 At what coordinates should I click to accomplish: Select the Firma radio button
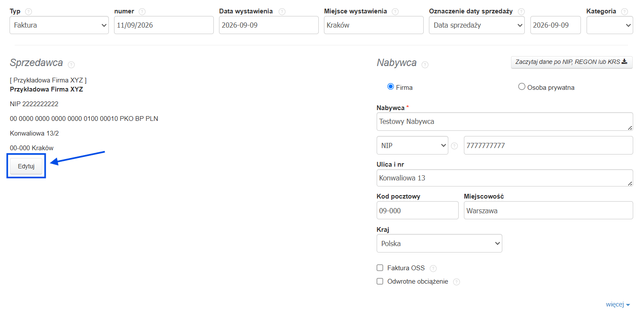click(x=390, y=87)
